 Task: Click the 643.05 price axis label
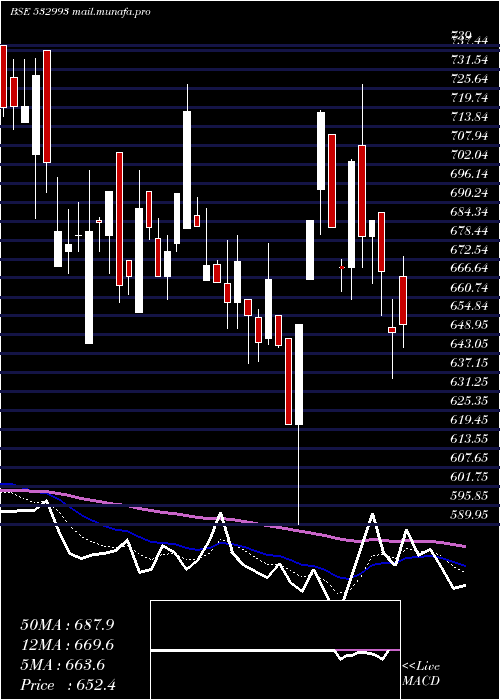point(469,344)
